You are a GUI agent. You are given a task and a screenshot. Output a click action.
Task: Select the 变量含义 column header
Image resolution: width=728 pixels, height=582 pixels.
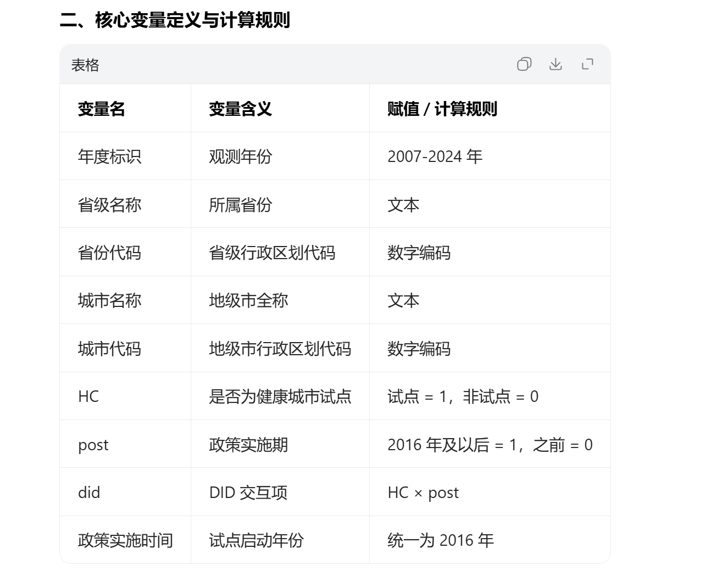[x=240, y=109]
